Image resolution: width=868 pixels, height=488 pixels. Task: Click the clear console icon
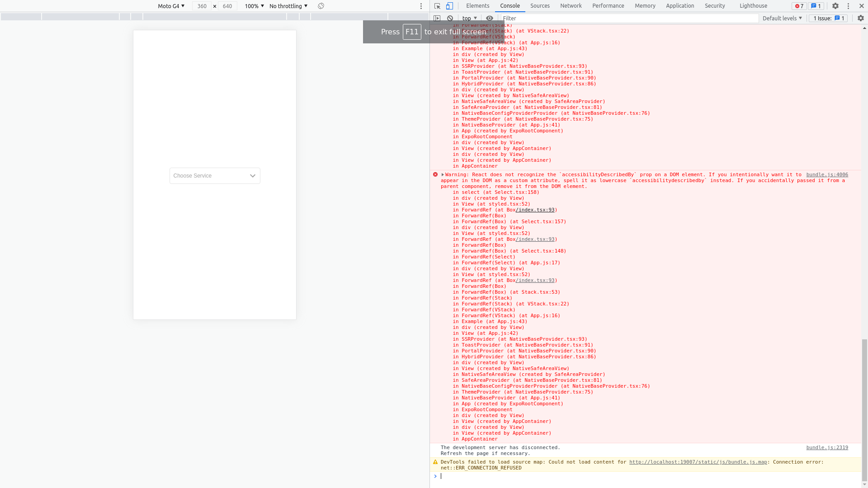[450, 18]
